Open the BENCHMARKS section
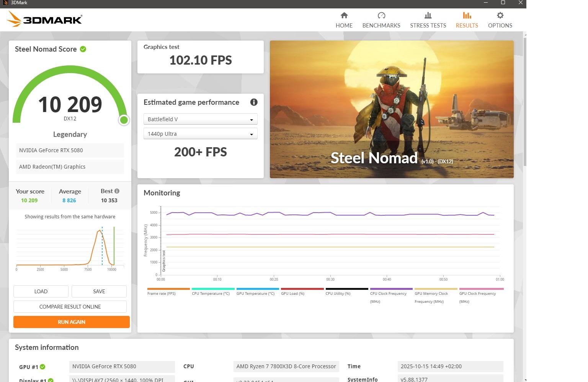Image resolution: width=588 pixels, height=382 pixels. click(381, 20)
